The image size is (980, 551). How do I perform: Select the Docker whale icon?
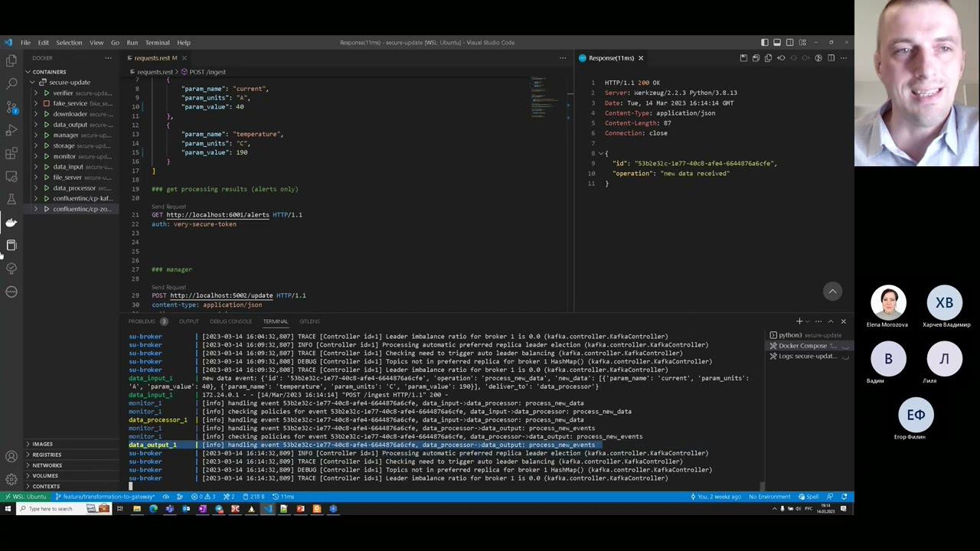(11, 223)
